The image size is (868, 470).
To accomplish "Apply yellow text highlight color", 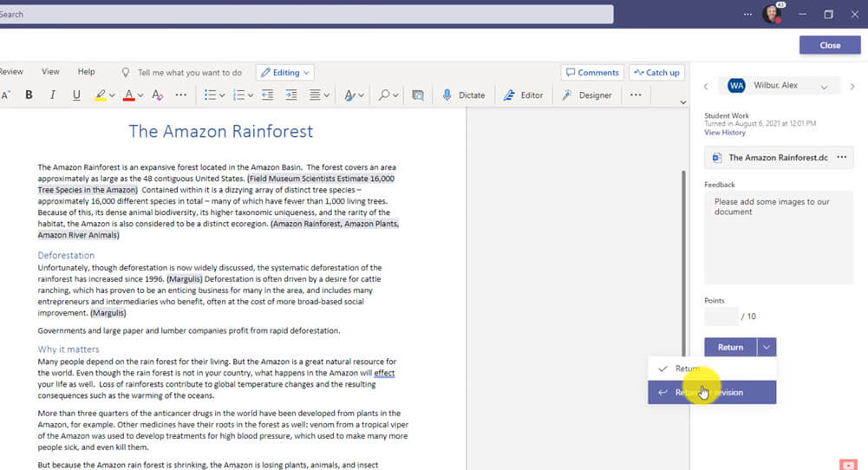I will click(x=101, y=95).
